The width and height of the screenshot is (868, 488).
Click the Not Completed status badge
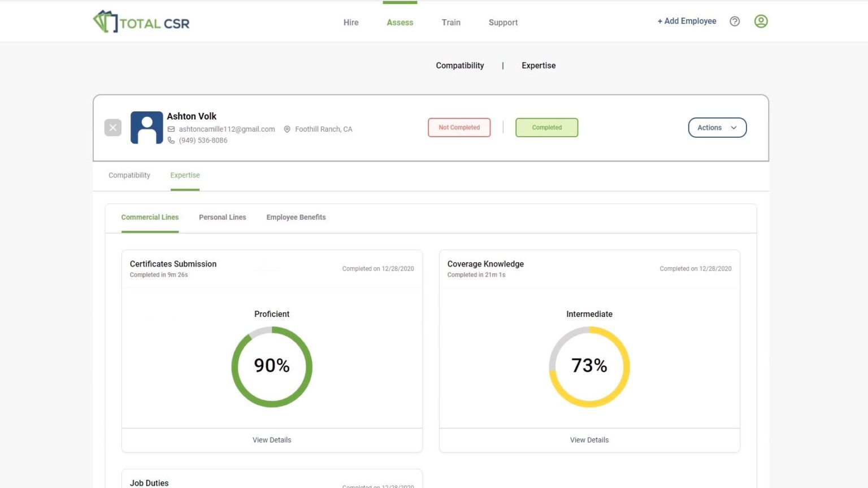click(459, 128)
